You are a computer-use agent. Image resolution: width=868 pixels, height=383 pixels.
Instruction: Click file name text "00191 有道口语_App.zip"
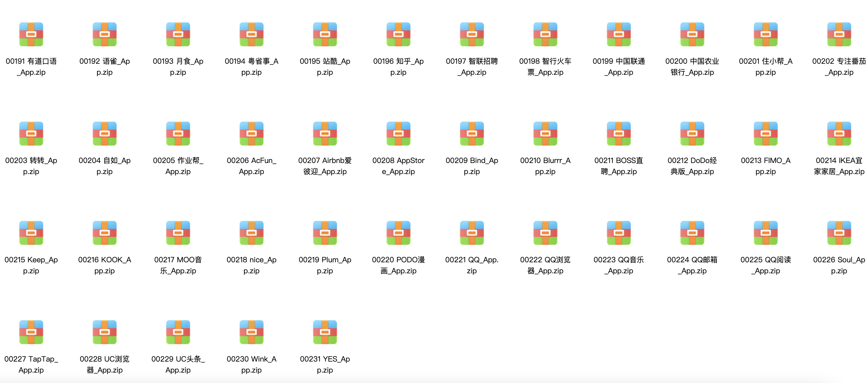[x=31, y=66]
